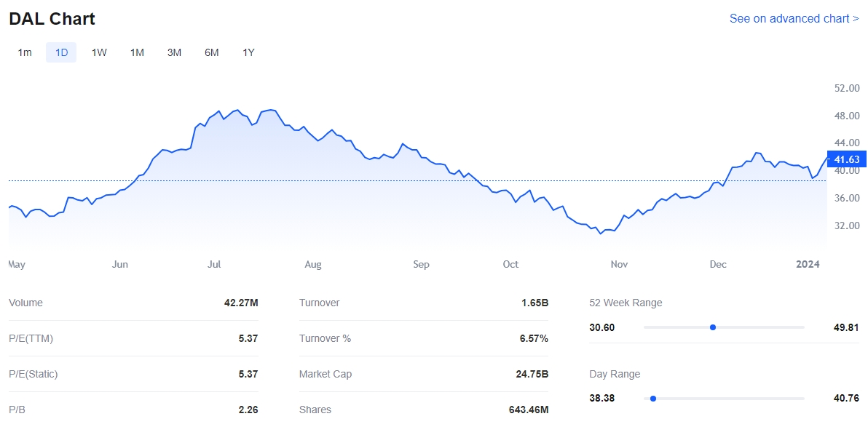
Task: Click the Jul label on time axis
Action: (x=214, y=264)
